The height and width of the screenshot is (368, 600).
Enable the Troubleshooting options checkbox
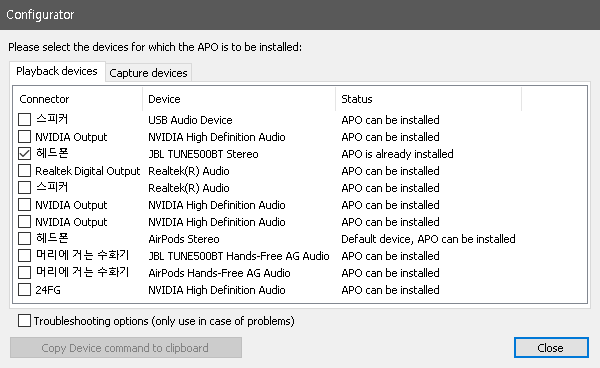24,321
